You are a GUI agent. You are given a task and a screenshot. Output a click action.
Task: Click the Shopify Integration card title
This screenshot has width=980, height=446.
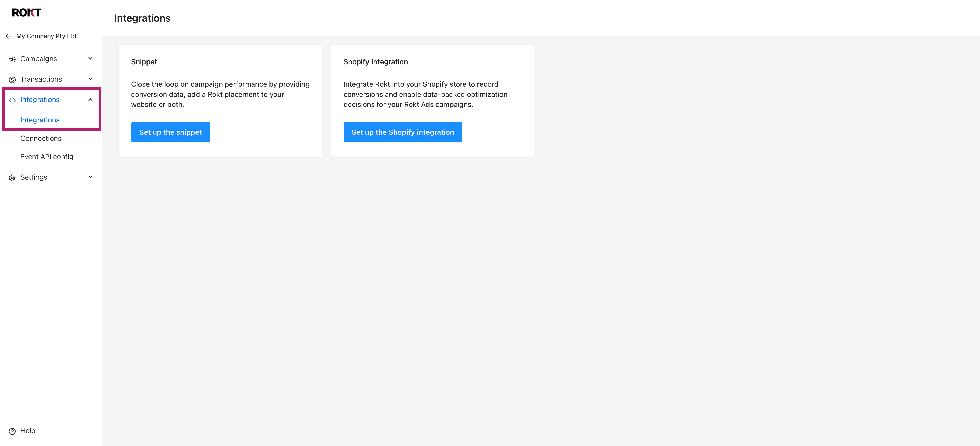(x=375, y=62)
